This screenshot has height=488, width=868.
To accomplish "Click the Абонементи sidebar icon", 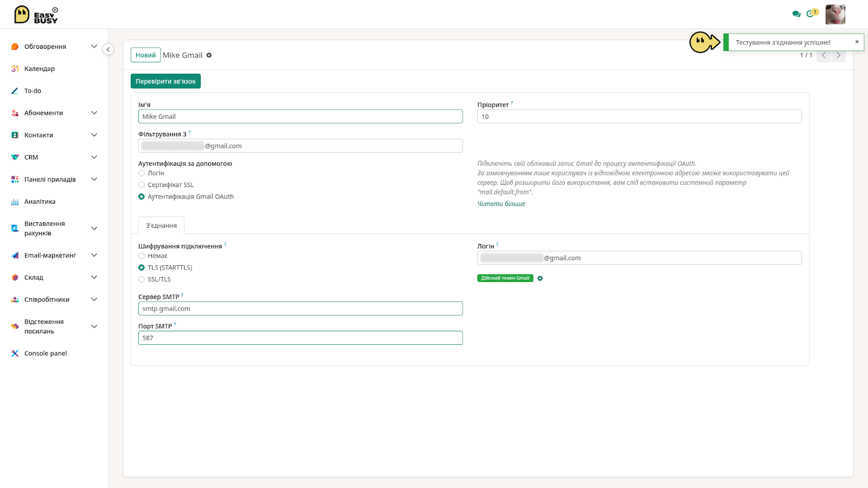I will pos(15,113).
